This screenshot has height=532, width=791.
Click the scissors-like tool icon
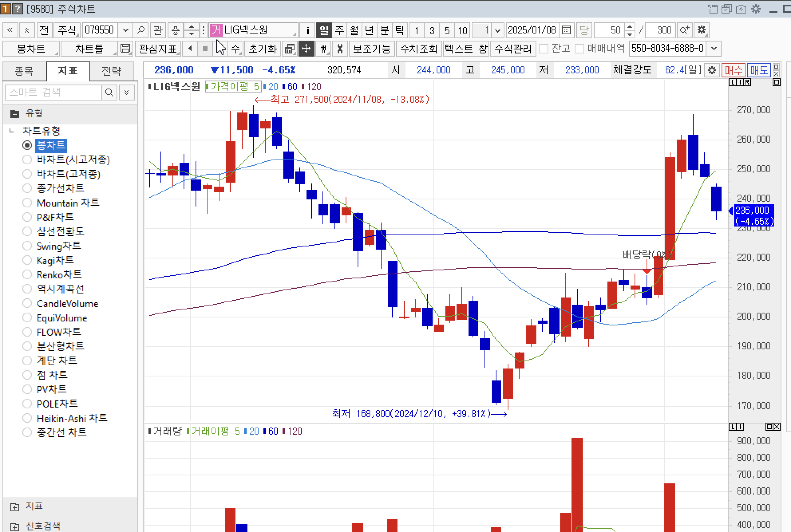(340, 49)
